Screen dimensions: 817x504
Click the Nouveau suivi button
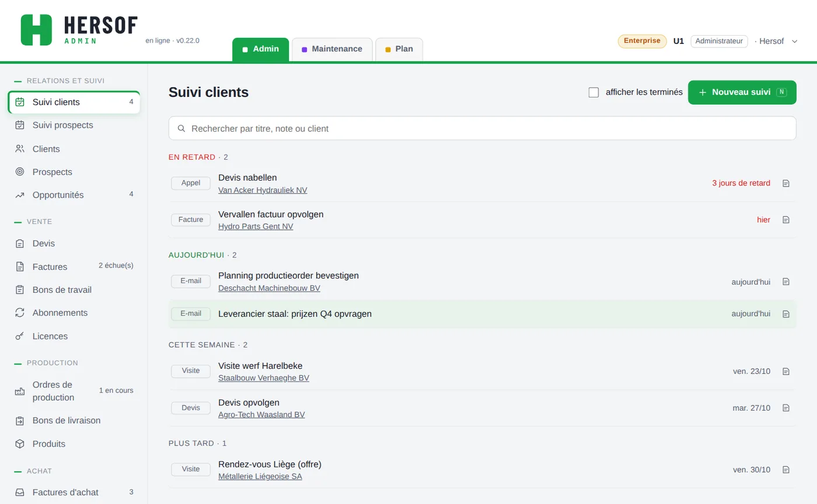[742, 92]
